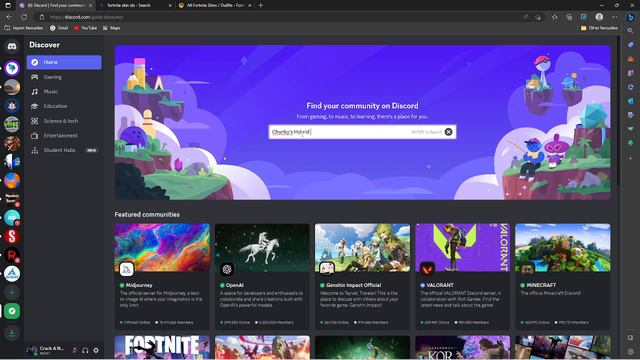640x360 pixels.
Task: Toggle headphones deafen in user panel
Action: (85, 350)
